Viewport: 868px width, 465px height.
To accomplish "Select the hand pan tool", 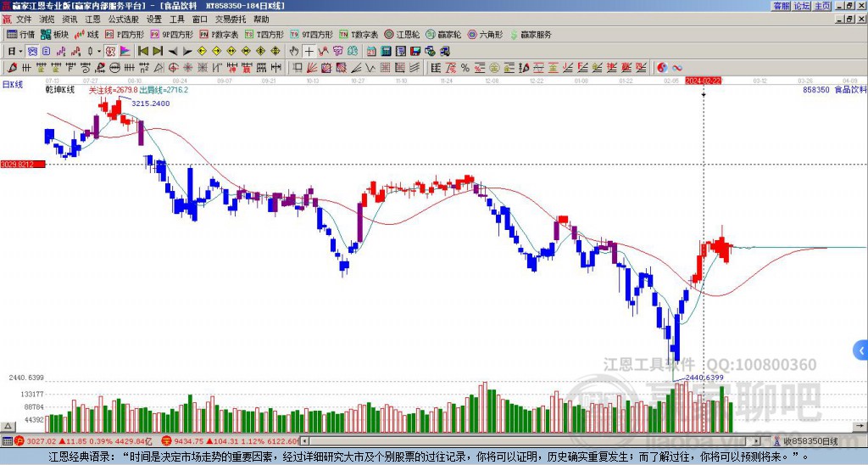I will 294,51.
